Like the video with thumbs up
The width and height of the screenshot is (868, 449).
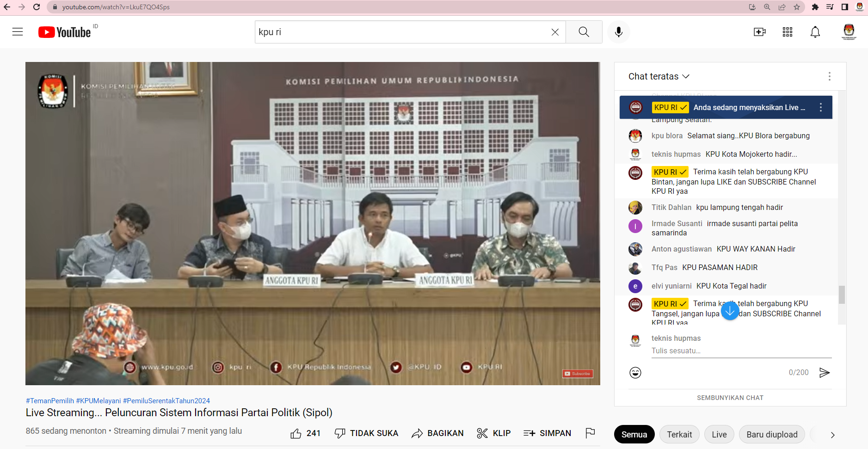click(296, 433)
